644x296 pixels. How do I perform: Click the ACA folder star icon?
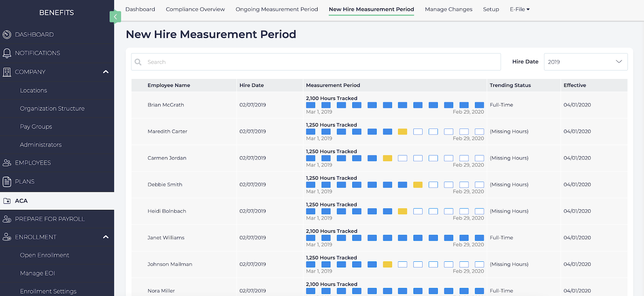[7, 201]
